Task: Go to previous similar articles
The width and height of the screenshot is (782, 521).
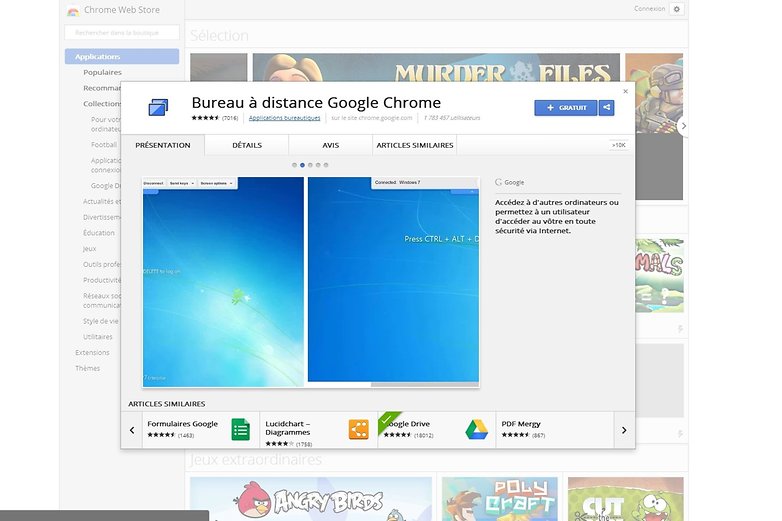Action: pyautogui.click(x=132, y=430)
